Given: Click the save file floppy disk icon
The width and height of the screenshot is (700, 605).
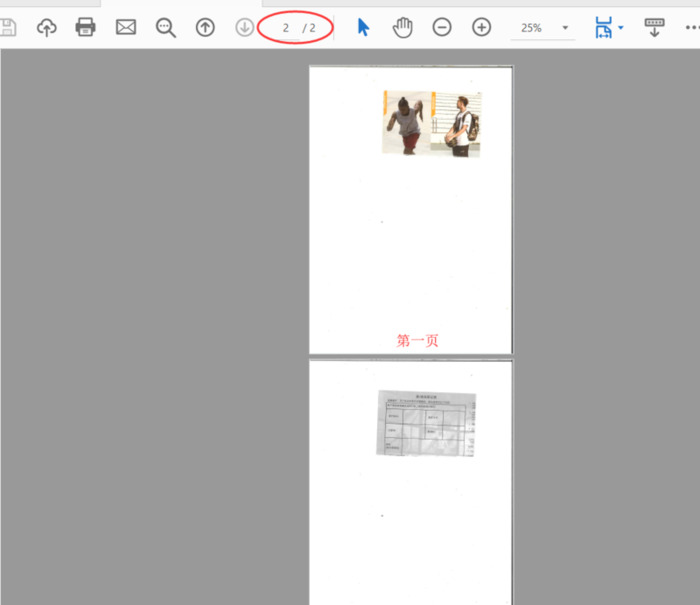Looking at the screenshot, I should click(8, 27).
